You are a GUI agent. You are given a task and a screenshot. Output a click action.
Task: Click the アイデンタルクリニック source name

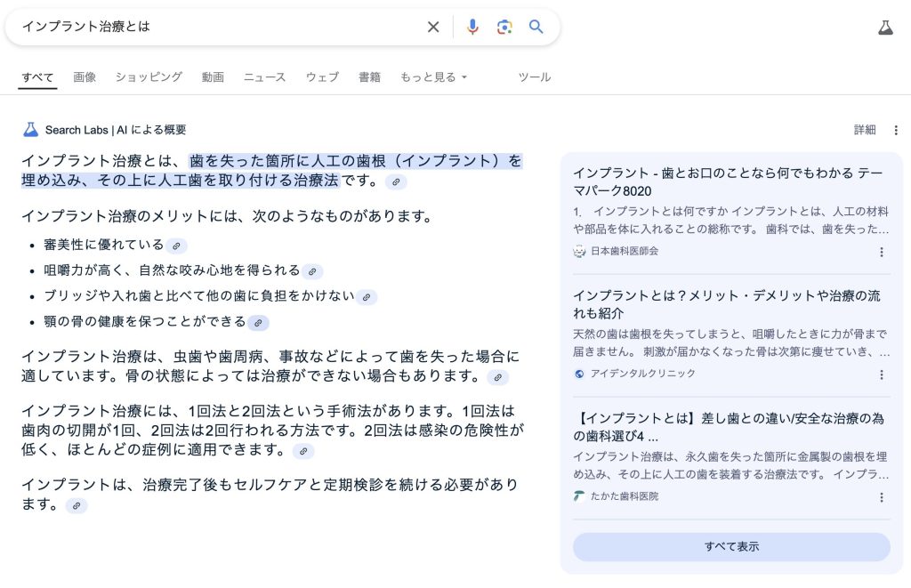(642, 374)
